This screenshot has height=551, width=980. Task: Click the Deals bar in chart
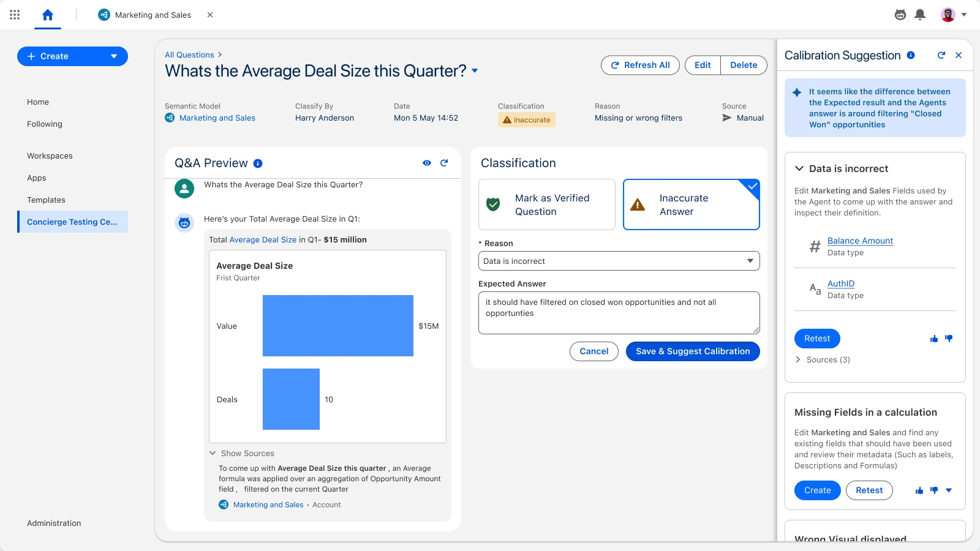[x=291, y=399]
